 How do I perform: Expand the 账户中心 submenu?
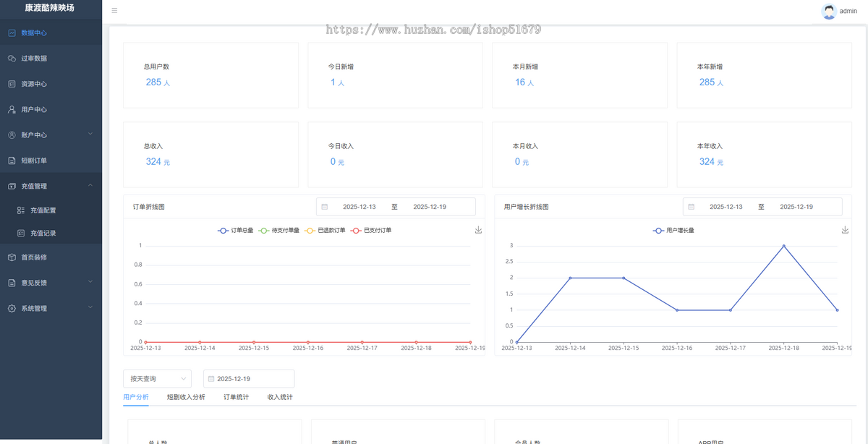tap(51, 135)
